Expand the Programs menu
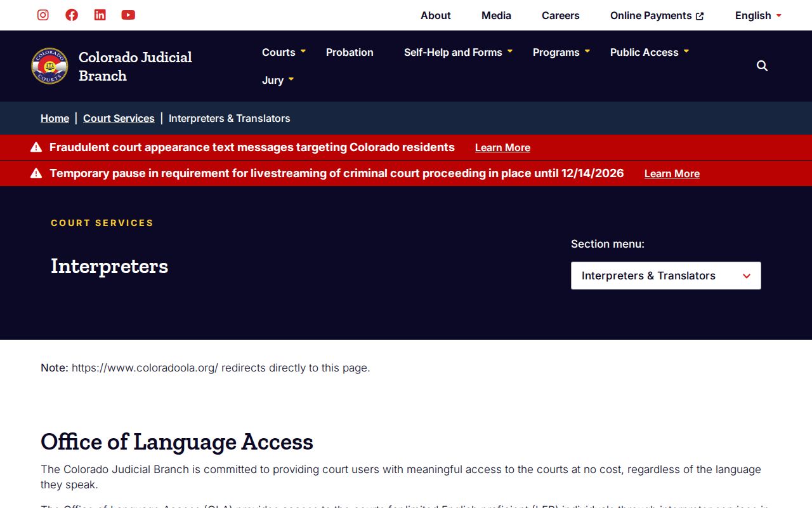Image resolution: width=812 pixels, height=508 pixels. (561, 52)
